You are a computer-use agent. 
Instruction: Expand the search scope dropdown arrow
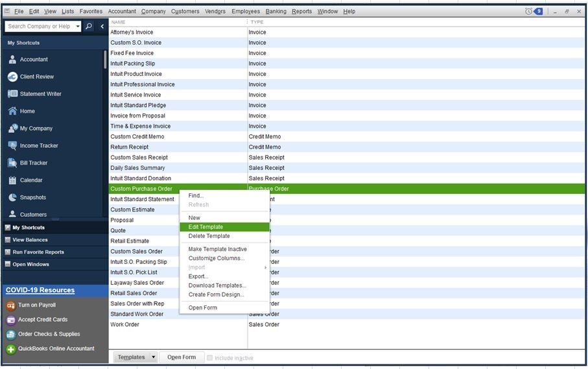tap(78, 26)
